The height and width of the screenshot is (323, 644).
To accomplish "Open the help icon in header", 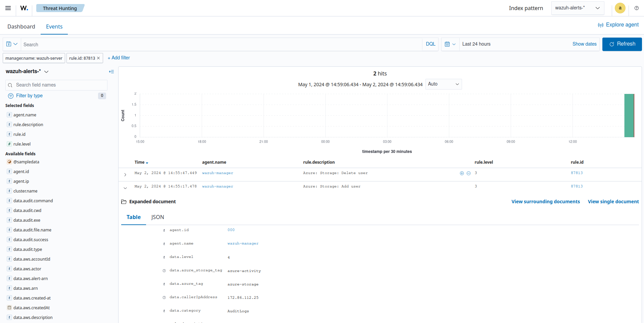I will (x=636, y=8).
